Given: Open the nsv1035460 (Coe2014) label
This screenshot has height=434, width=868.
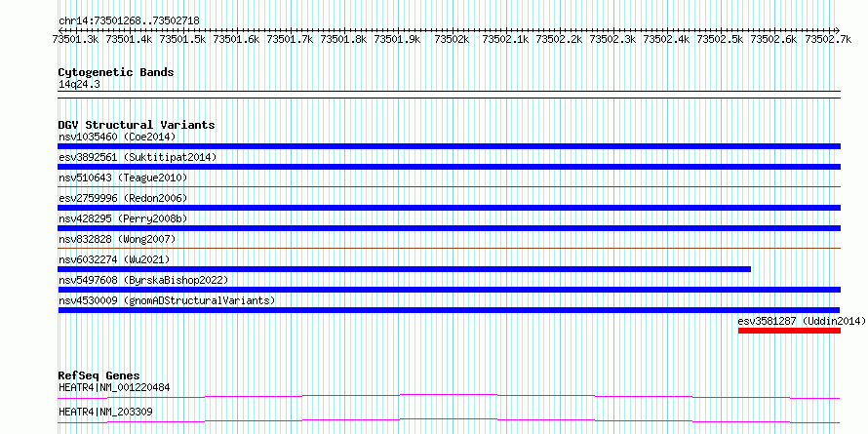Looking at the screenshot, I should (117, 137).
